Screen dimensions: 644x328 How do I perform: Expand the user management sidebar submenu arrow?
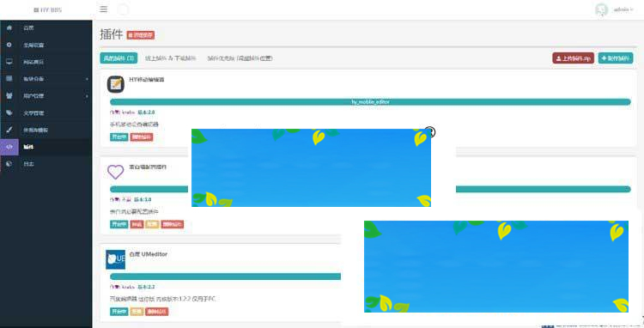87,96
